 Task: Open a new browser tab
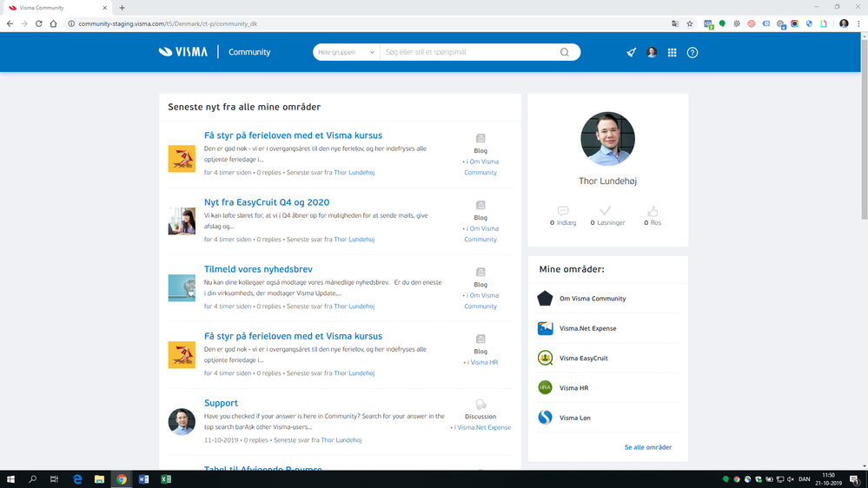[122, 8]
